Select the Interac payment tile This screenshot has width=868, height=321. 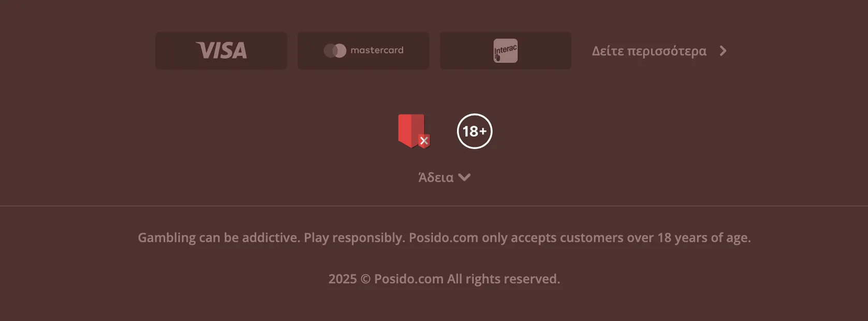(506, 51)
